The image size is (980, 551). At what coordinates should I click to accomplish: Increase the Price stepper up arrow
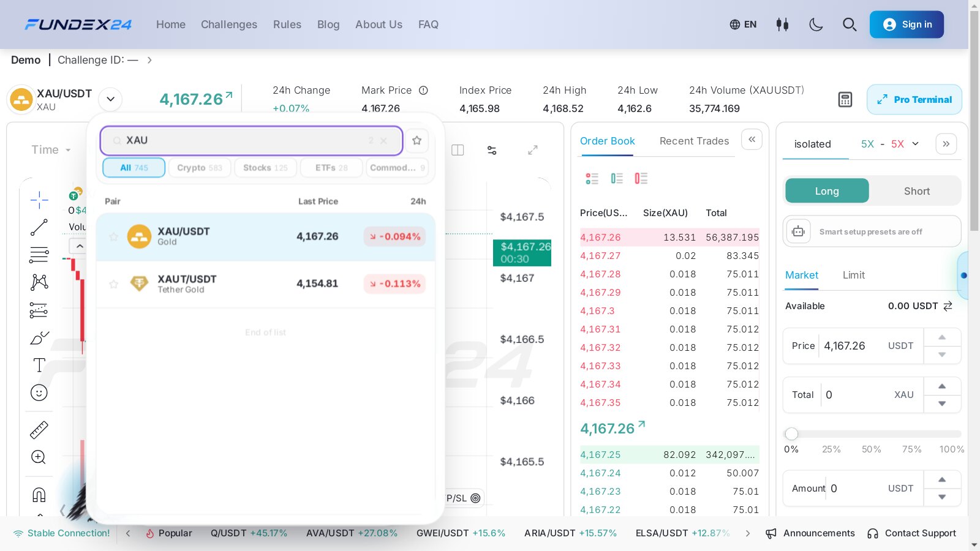tap(942, 337)
